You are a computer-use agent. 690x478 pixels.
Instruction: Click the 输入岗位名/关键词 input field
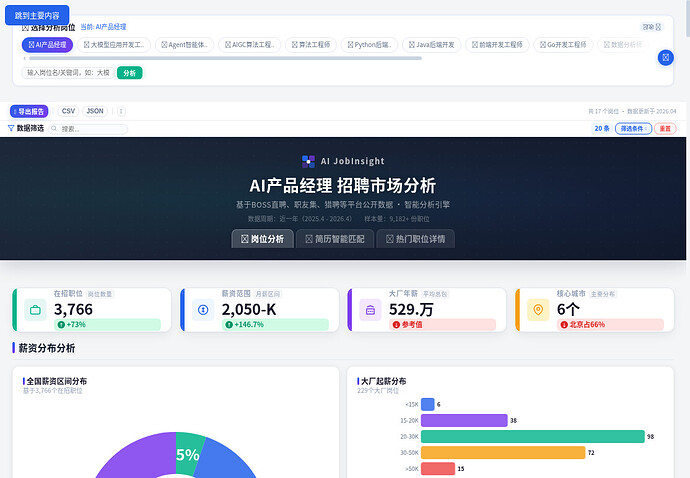pos(68,73)
